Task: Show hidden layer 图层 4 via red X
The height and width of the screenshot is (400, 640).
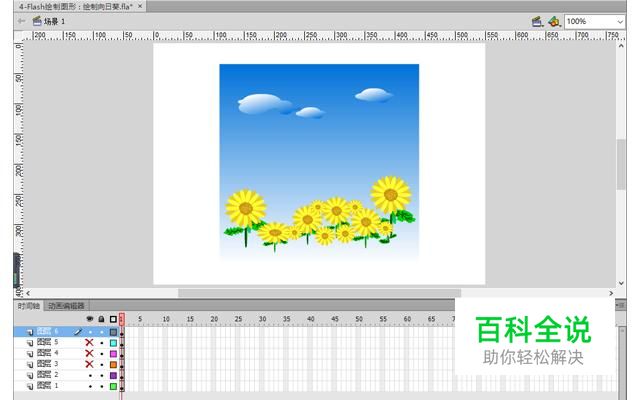Action: (89, 353)
